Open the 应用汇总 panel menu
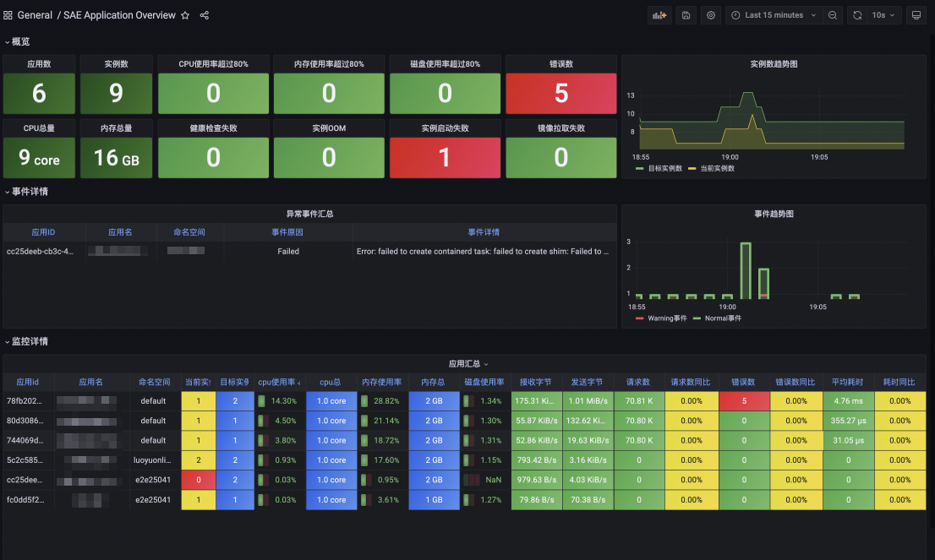This screenshot has width=935, height=560. click(x=468, y=363)
